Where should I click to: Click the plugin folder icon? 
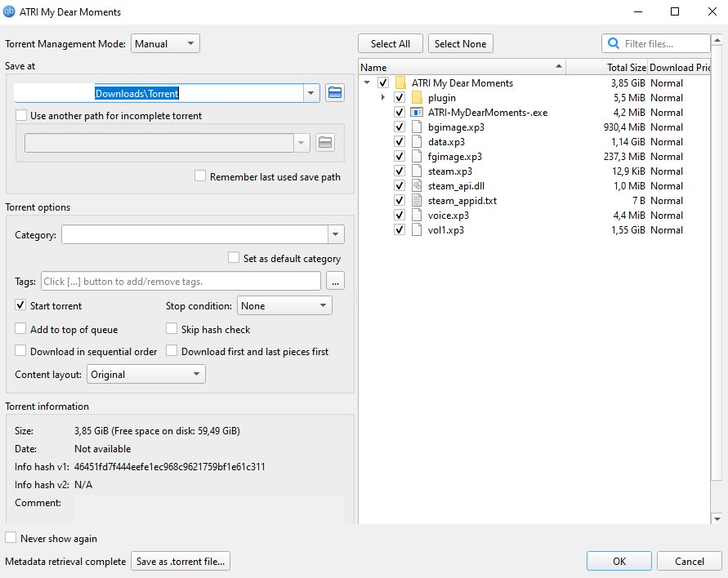tap(417, 98)
